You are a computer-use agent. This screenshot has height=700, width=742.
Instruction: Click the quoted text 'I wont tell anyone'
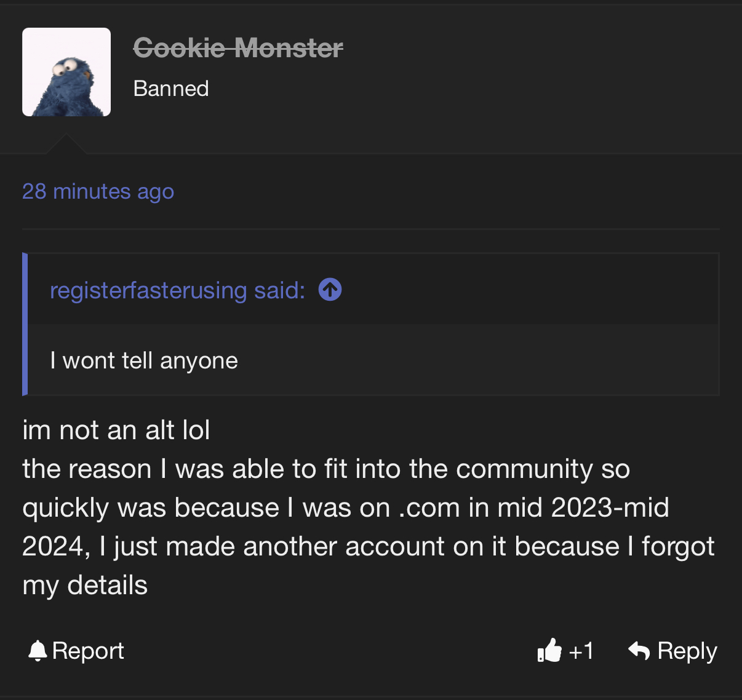click(144, 360)
